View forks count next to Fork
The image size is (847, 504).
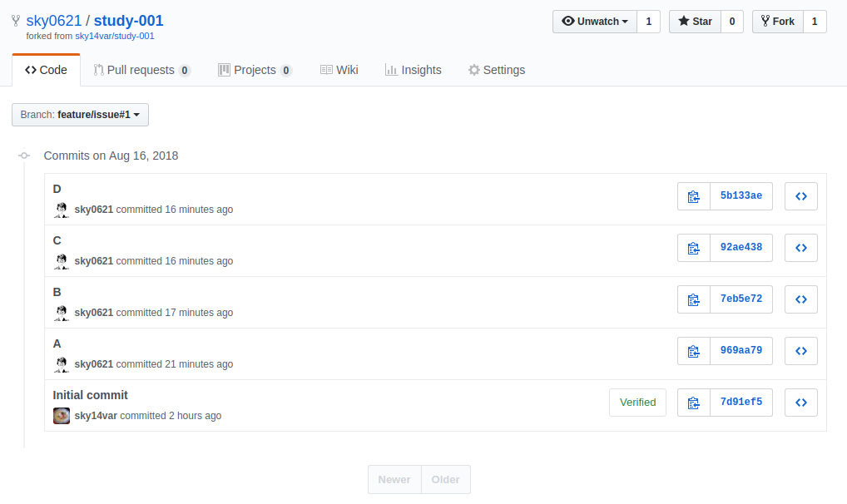[815, 22]
